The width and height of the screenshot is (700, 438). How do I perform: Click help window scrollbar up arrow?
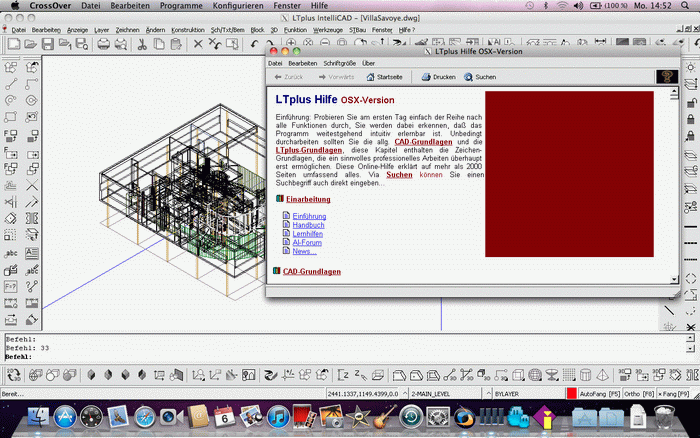click(674, 91)
